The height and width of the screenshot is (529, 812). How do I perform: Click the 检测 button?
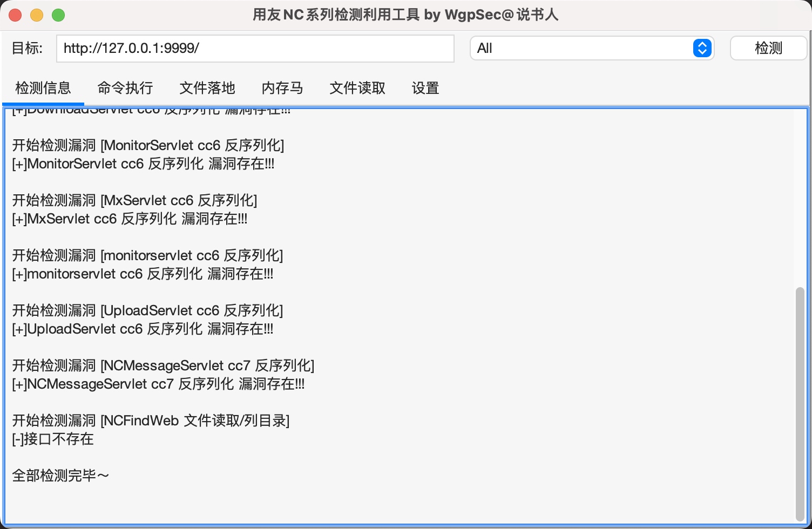pos(768,48)
